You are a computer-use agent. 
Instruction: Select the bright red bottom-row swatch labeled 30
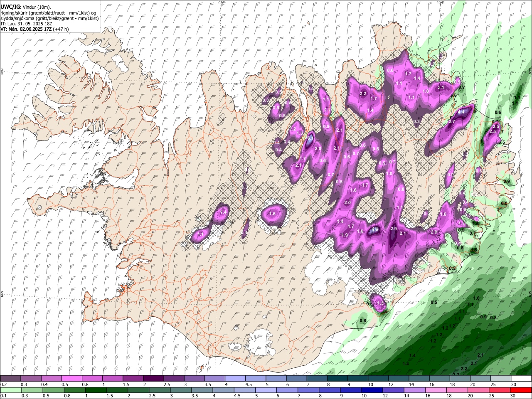pos(521,390)
